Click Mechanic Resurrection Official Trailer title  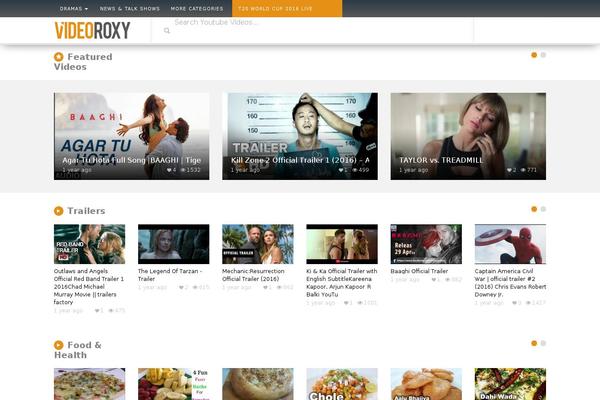tap(253, 275)
